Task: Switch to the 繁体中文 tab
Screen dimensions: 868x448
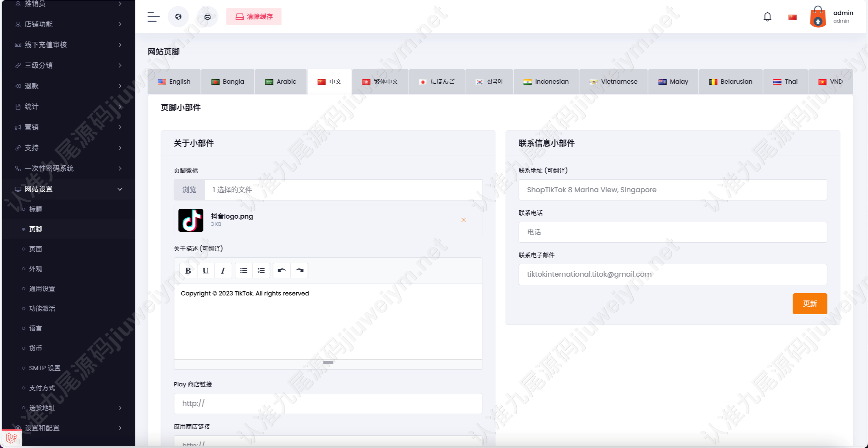Action: (380, 82)
